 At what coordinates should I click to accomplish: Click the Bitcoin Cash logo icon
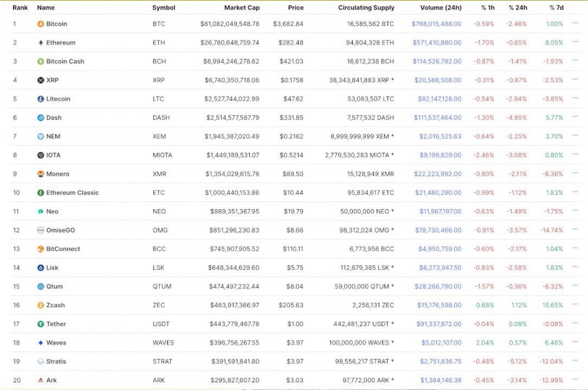coord(41,62)
